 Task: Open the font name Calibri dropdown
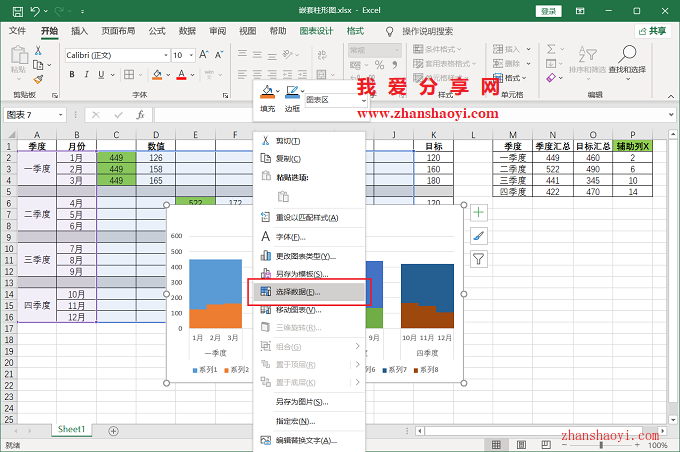pyautogui.click(x=166, y=55)
